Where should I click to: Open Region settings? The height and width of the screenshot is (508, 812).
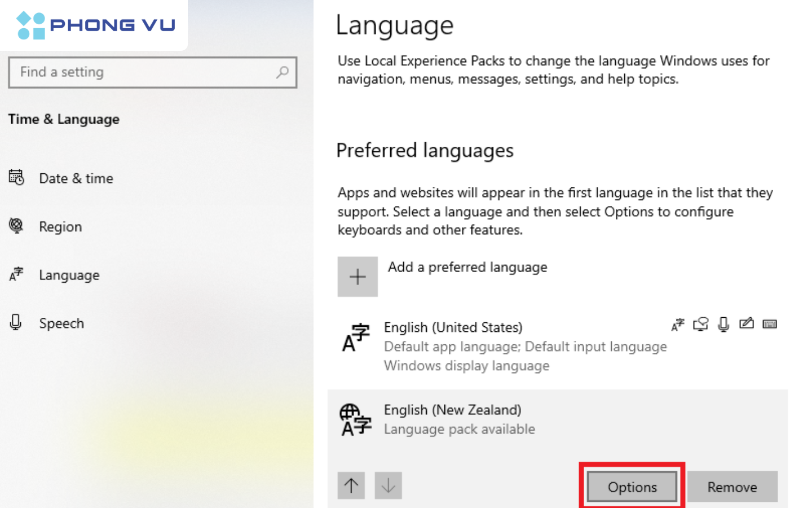point(60,227)
